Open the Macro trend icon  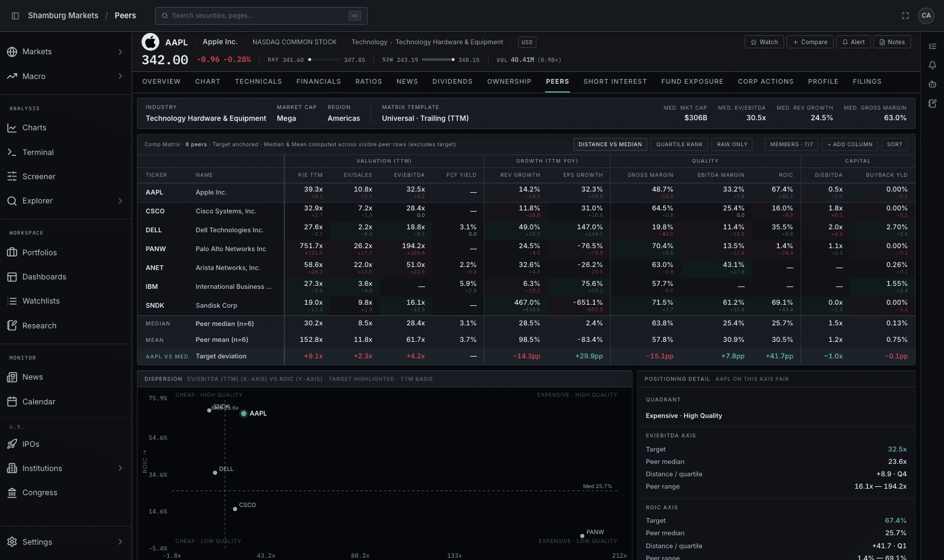click(12, 77)
